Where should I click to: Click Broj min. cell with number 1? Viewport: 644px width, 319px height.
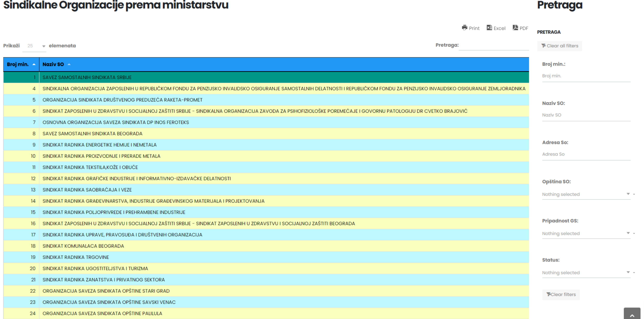coord(21,77)
